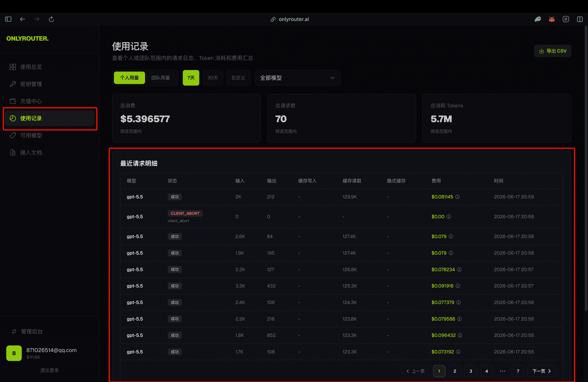Show fee info icon for $0.073192
This screenshot has width=588, height=382.
coord(458,352)
